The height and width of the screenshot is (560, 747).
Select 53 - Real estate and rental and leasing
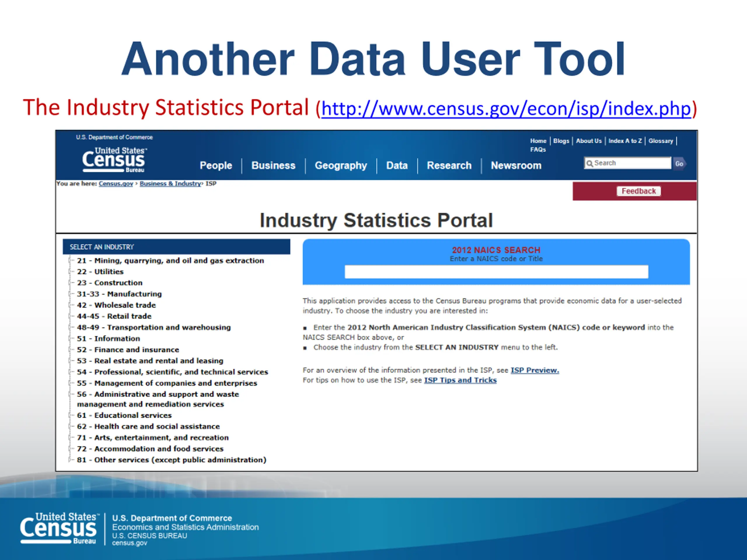coord(150,361)
